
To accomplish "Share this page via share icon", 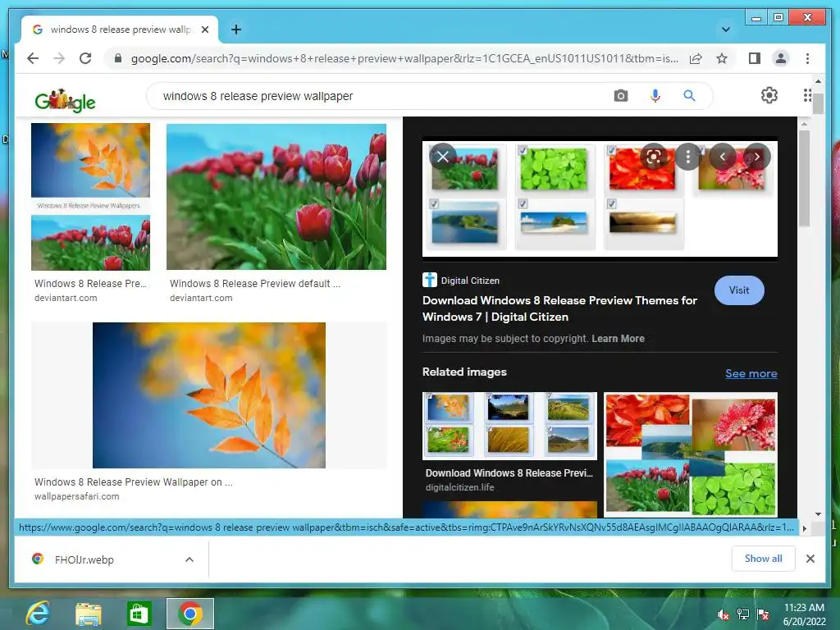I will tap(696, 58).
